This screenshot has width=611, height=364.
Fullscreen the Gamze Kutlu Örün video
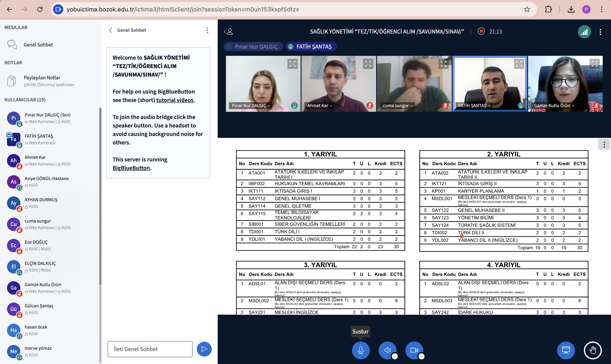[594, 64]
